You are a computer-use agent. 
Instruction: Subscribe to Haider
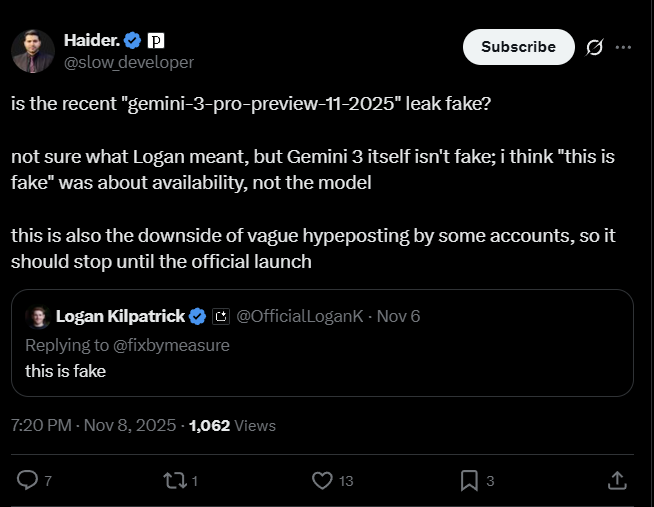(x=518, y=47)
